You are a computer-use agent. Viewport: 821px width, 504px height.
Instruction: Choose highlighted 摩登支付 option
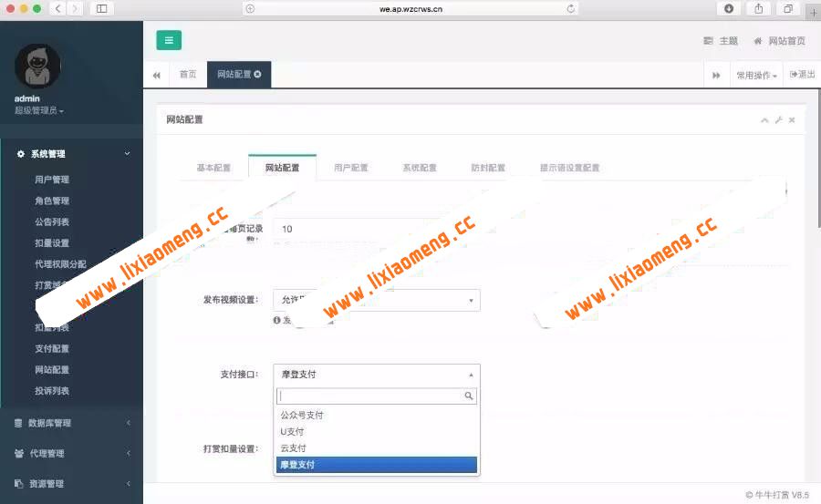coord(376,464)
